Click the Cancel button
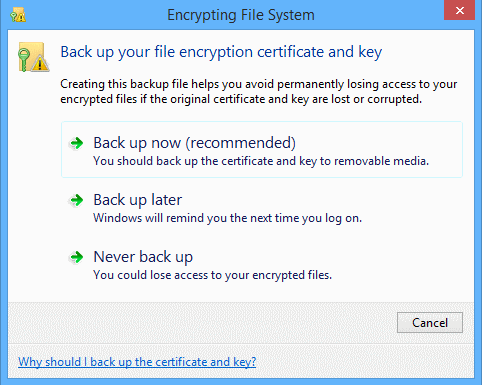Viewport: 482px width, 385px height. (430, 322)
